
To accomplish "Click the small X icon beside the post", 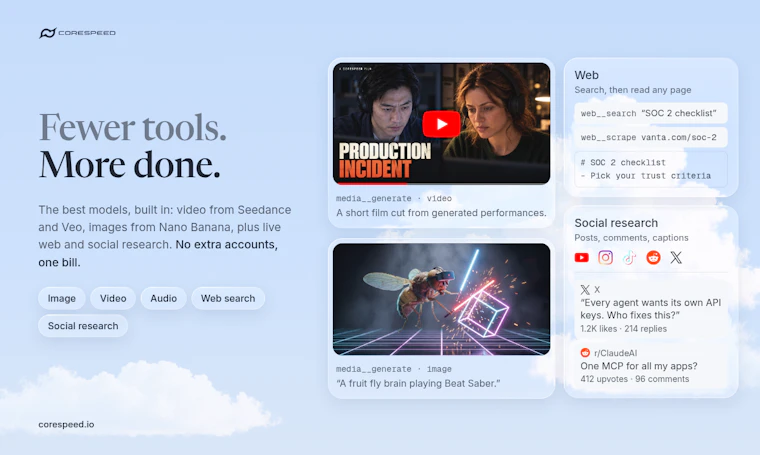I will click(585, 290).
